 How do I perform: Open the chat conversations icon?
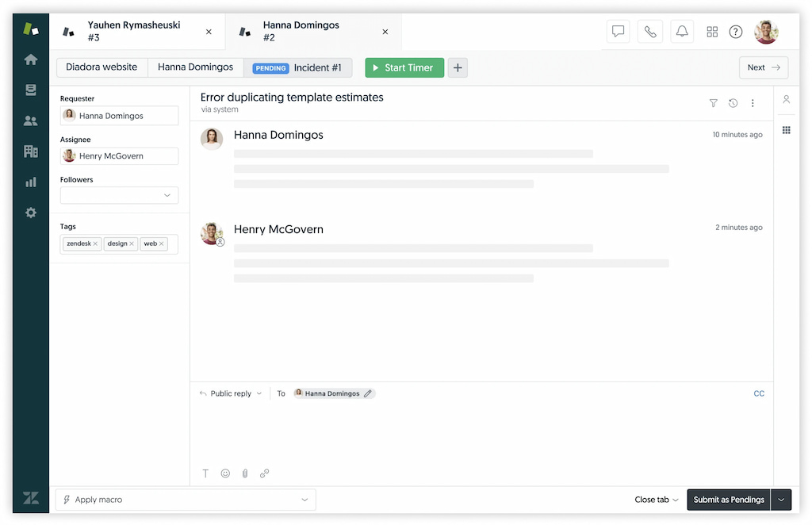point(618,31)
